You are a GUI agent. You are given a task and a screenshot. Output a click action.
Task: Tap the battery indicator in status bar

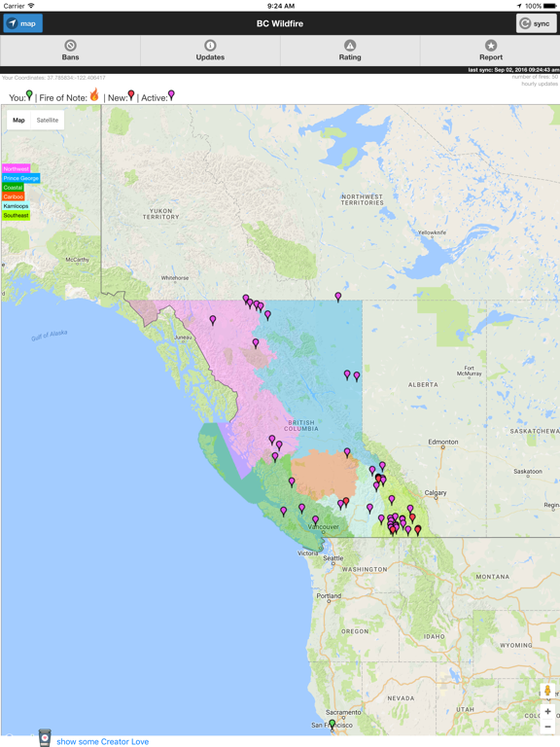tap(549, 6)
